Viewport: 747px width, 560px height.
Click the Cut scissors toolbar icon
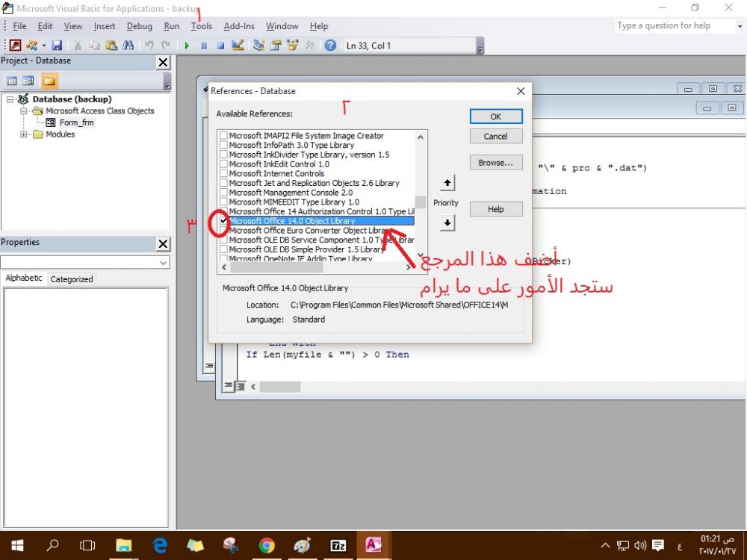coord(78,46)
